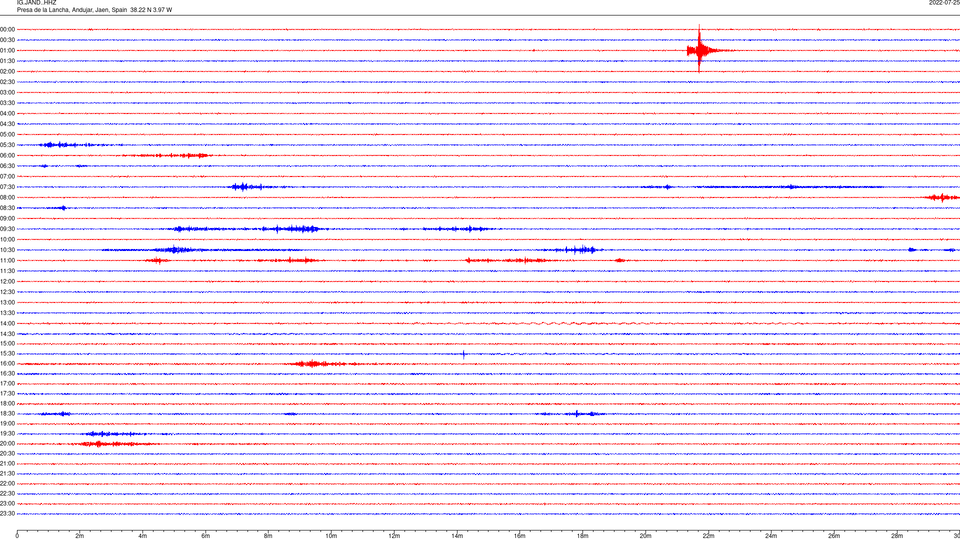960x540 pixels.
Task: Click the 26m tick on the minutes axis
Action: [834, 536]
